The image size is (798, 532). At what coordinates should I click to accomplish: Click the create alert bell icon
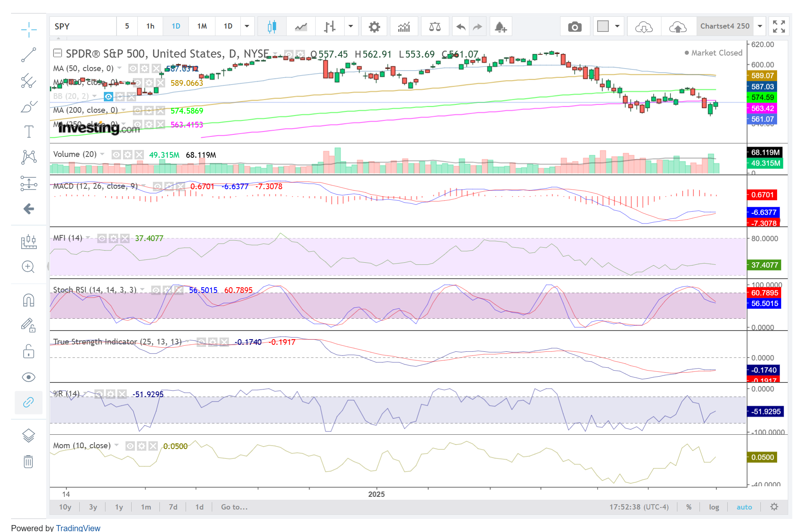point(500,27)
